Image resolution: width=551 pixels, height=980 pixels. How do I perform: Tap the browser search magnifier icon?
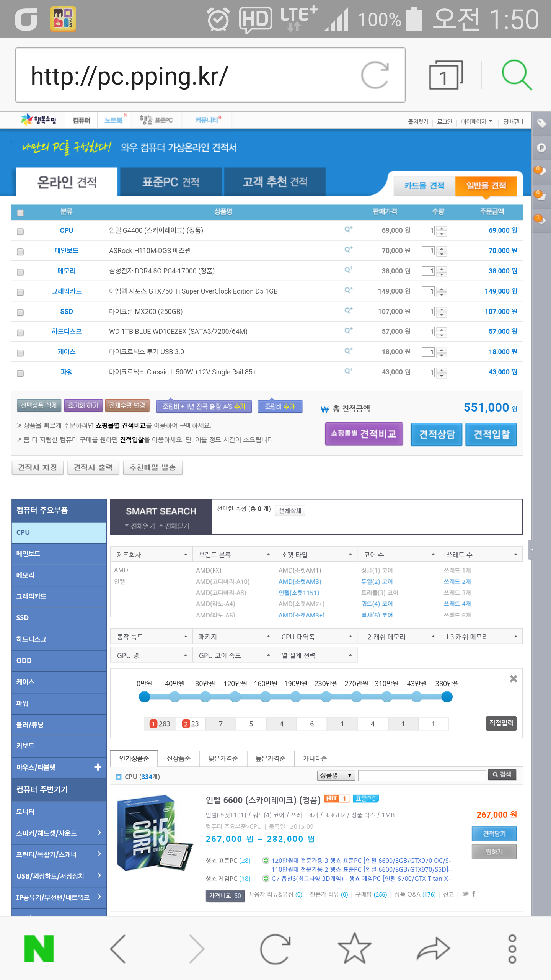tap(516, 75)
